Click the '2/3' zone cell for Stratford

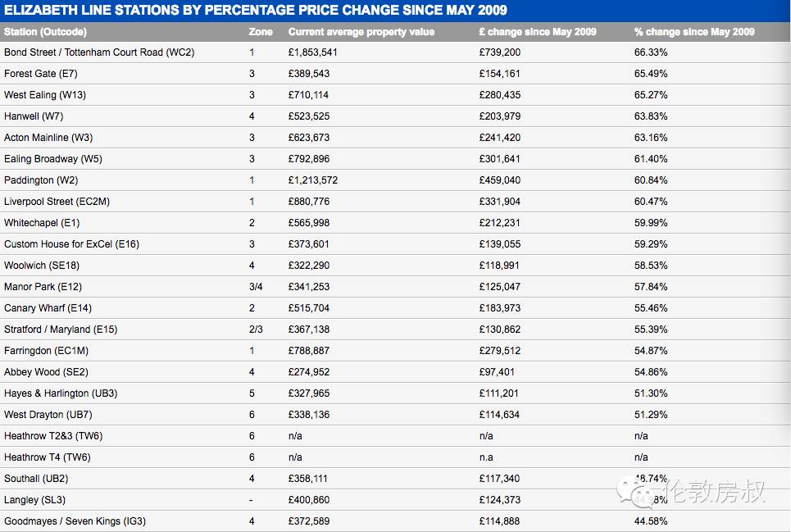(x=256, y=330)
